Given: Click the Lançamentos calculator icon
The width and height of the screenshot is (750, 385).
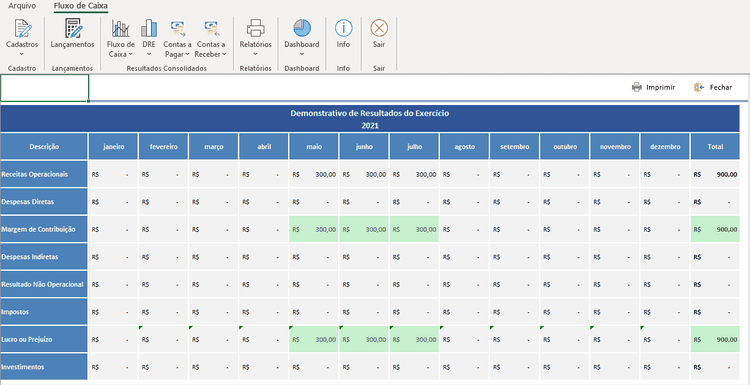Looking at the screenshot, I should click(x=73, y=28).
